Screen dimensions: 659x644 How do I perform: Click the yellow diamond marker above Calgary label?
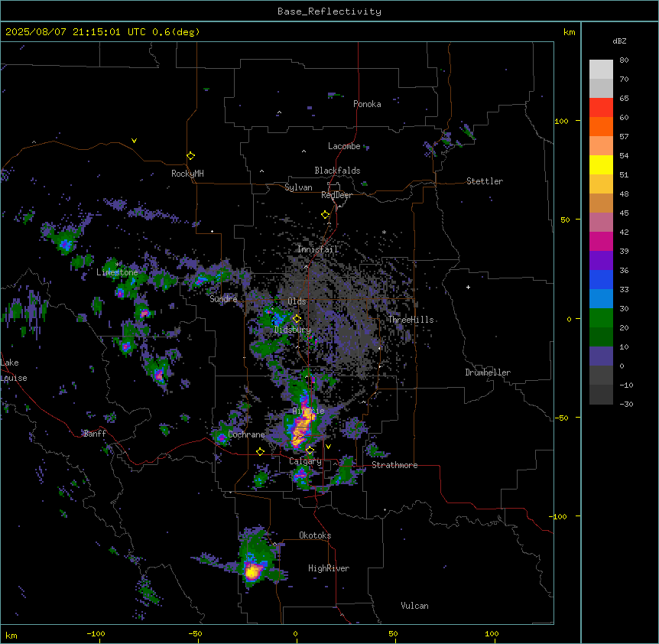(x=310, y=450)
